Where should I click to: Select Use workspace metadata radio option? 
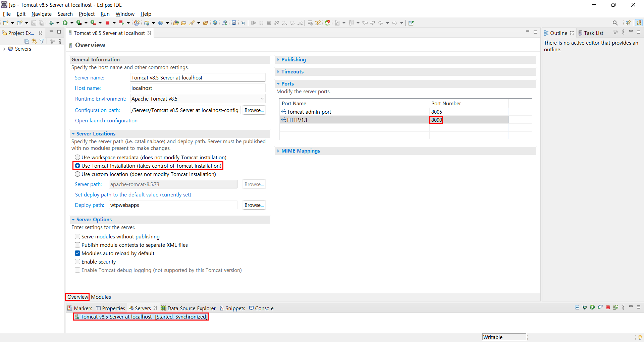pyautogui.click(x=77, y=157)
